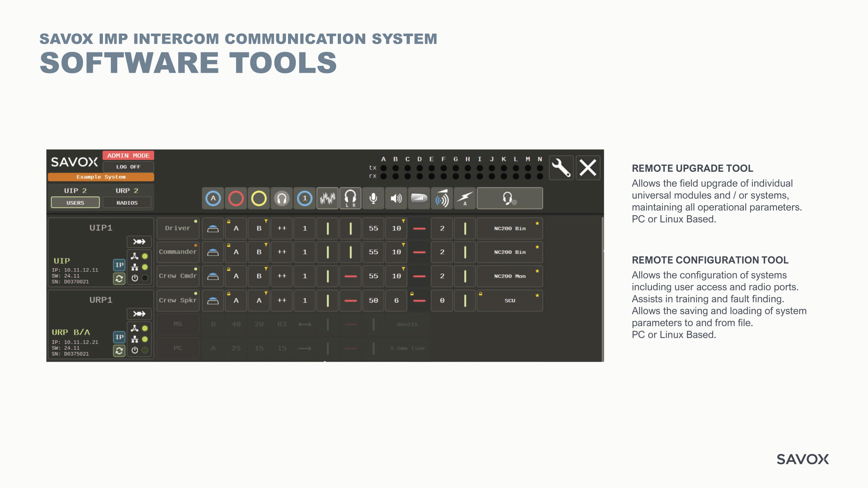This screenshot has width=868, height=488.
Task: Select the L R headphone icon
Action: point(350,199)
